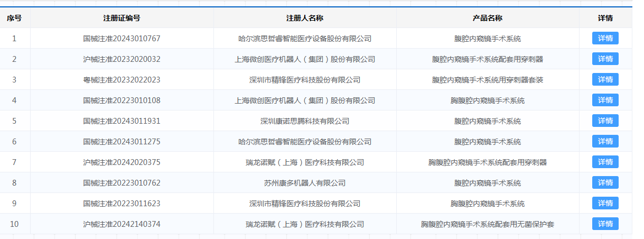
Task: Click 深圳市精锋医疗科技股份有限公司 in row 9
Action: (305, 204)
